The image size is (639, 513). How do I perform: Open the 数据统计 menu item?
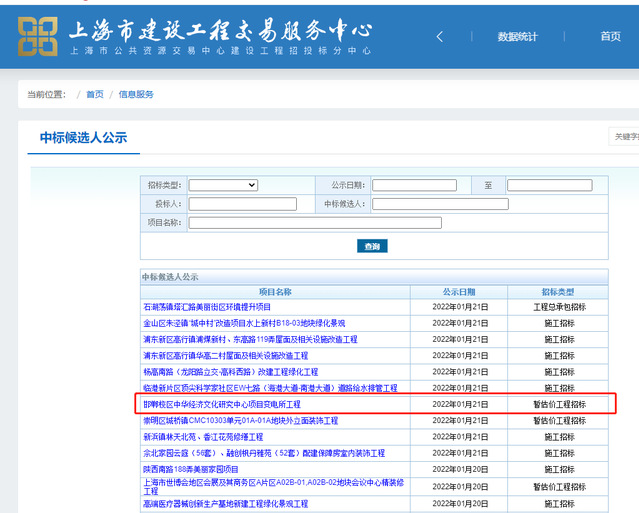click(x=517, y=37)
